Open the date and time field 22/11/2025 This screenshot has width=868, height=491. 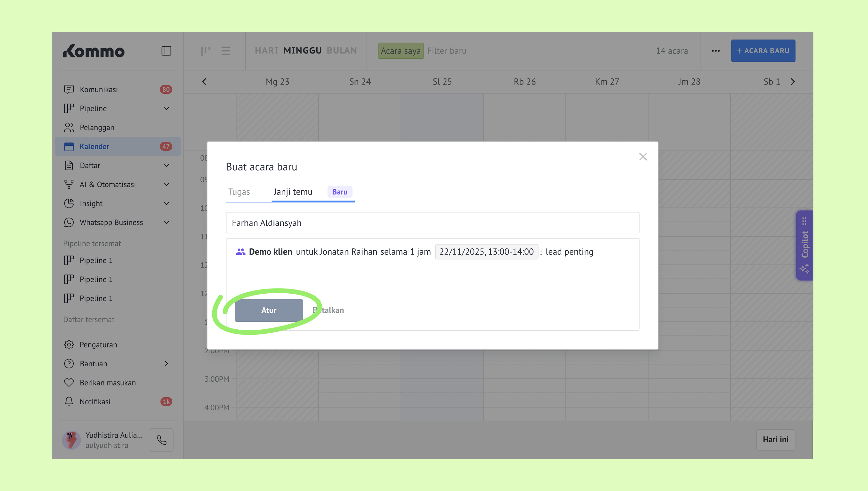pos(486,252)
